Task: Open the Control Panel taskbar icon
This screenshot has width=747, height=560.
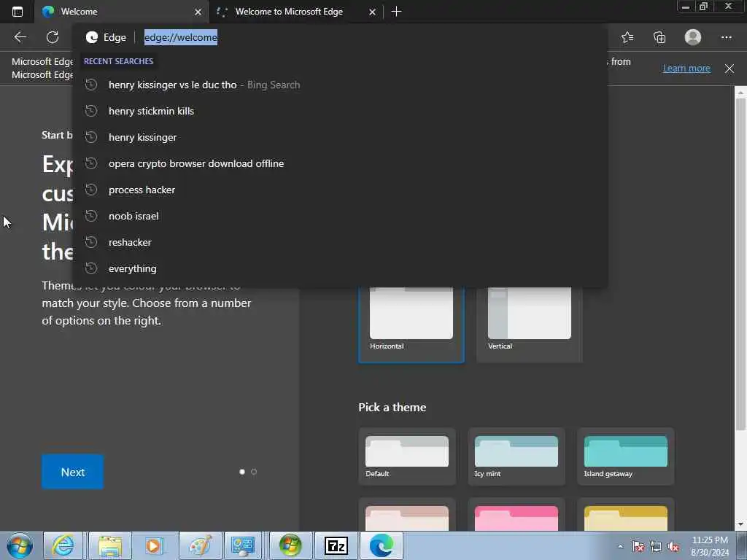Action: (244, 545)
